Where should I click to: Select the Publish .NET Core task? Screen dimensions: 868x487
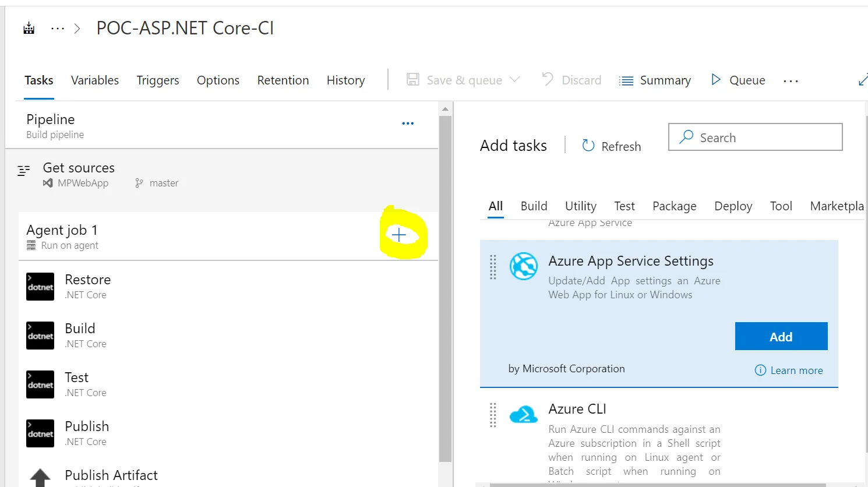pos(87,433)
